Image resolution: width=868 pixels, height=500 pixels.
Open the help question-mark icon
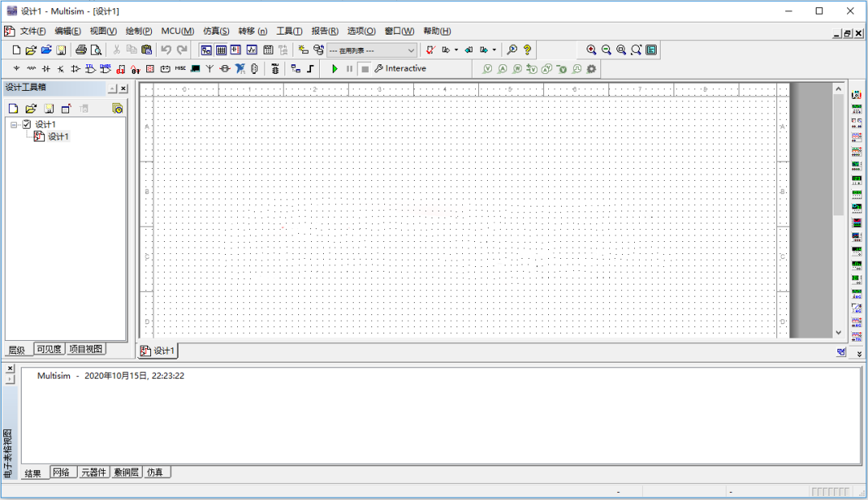tap(527, 50)
